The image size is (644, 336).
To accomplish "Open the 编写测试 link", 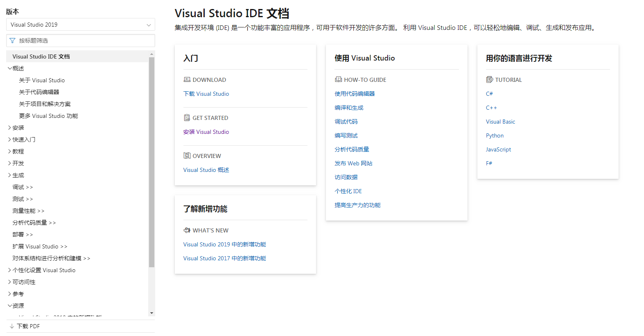I will [346, 135].
